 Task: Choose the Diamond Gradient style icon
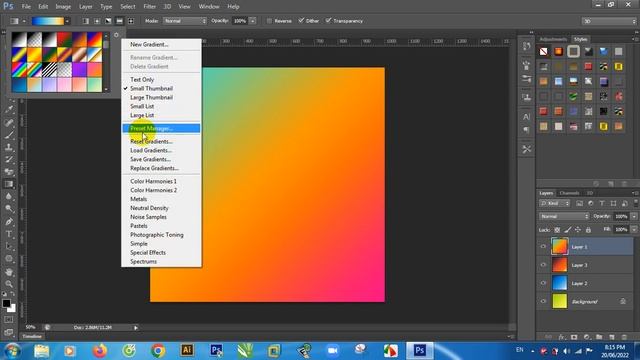point(131,21)
